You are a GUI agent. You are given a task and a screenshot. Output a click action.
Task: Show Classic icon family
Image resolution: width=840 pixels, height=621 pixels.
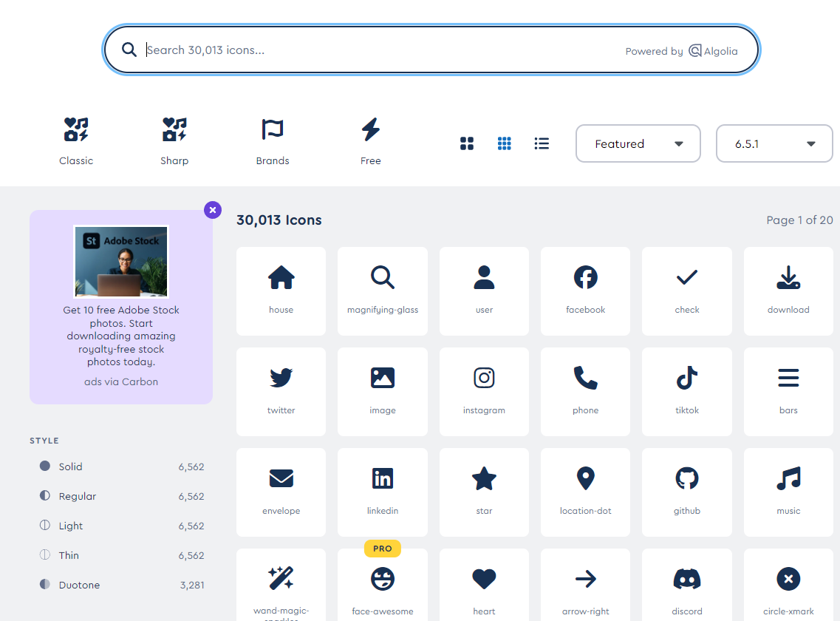tap(76, 142)
